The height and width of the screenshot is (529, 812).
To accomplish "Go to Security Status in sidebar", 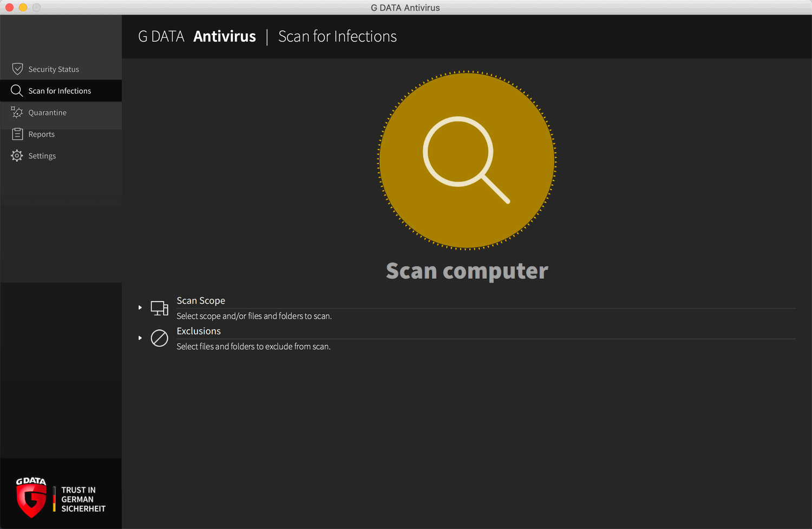I will [54, 69].
